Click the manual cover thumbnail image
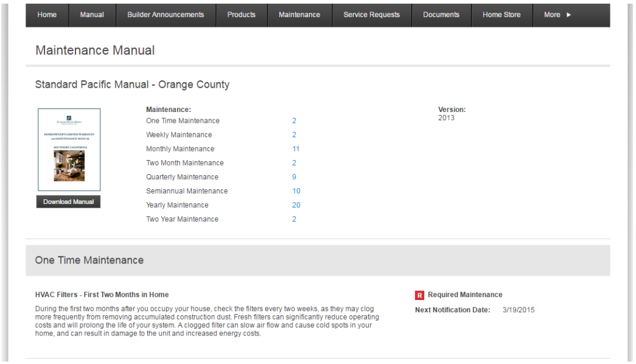 click(x=68, y=149)
